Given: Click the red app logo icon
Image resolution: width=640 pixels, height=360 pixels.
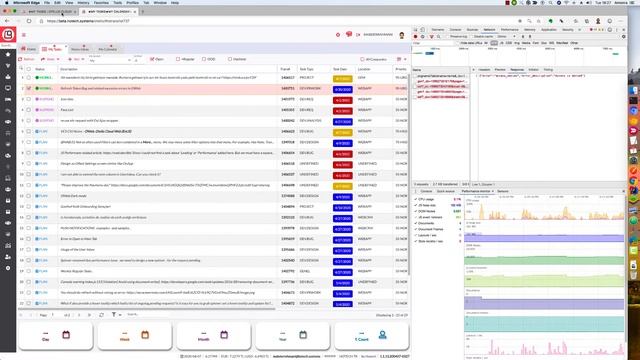Looking at the screenshot, I should coord(8,35).
